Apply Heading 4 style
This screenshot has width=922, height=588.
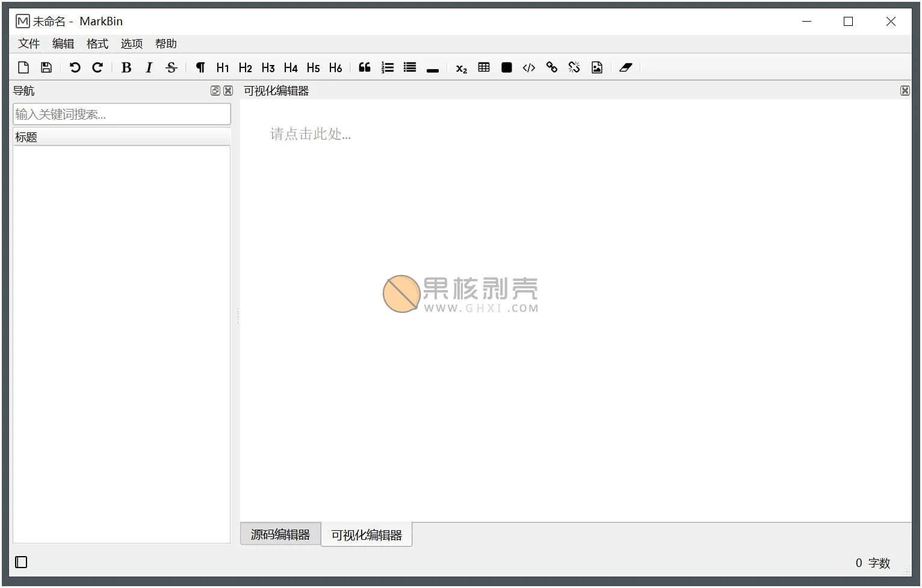[x=291, y=67]
